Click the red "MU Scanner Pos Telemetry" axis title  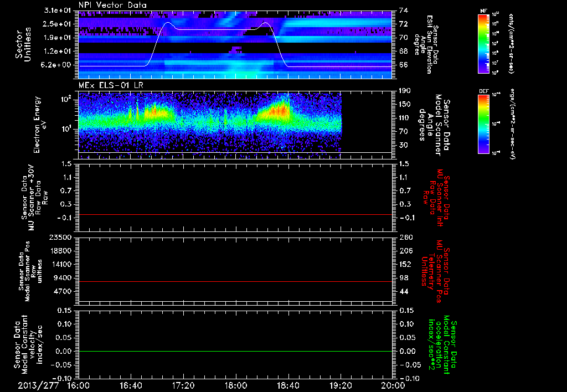pos(435,271)
